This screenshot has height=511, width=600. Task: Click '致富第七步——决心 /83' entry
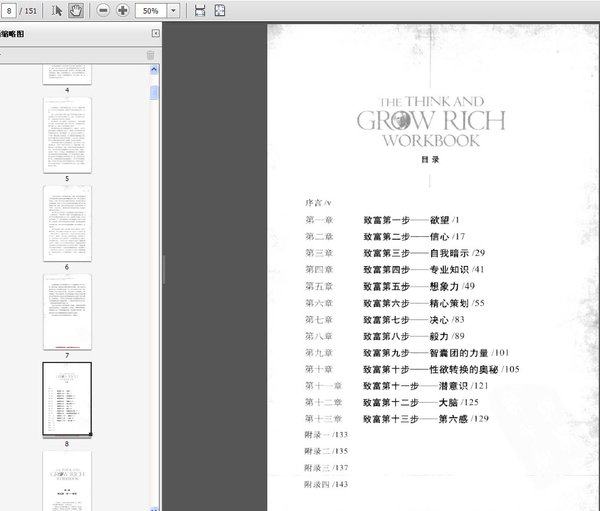(414, 320)
